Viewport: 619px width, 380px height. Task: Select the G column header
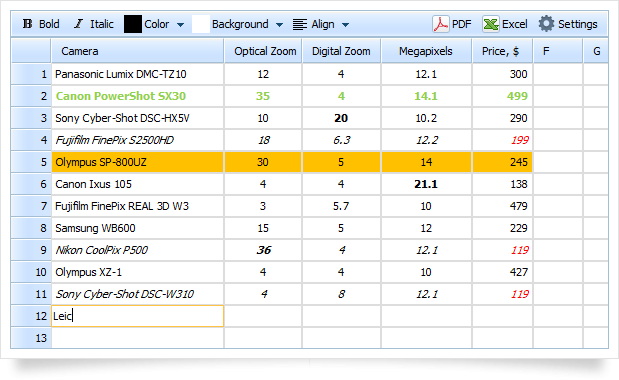pyautogui.click(x=596, y=51)
